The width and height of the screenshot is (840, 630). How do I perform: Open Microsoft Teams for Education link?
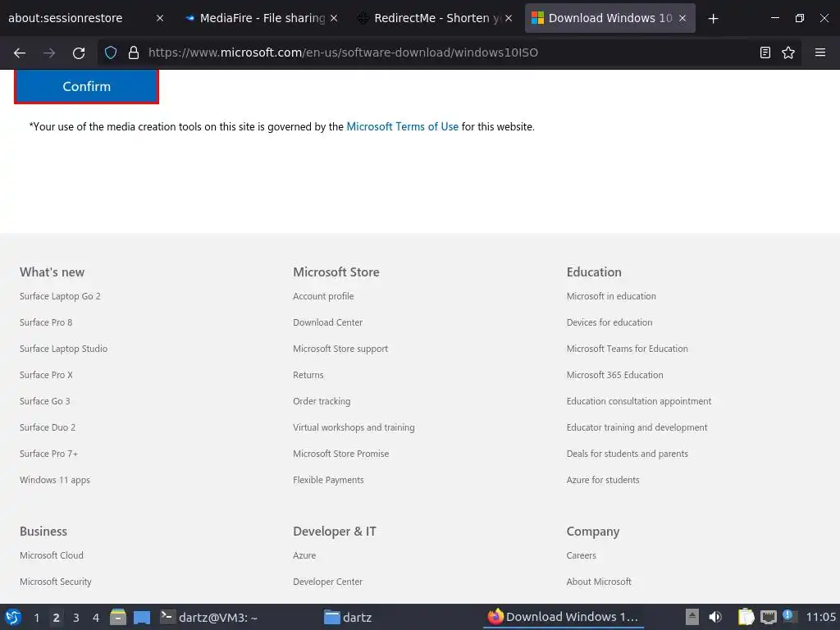pyautogui.click(x=628, y=349)
